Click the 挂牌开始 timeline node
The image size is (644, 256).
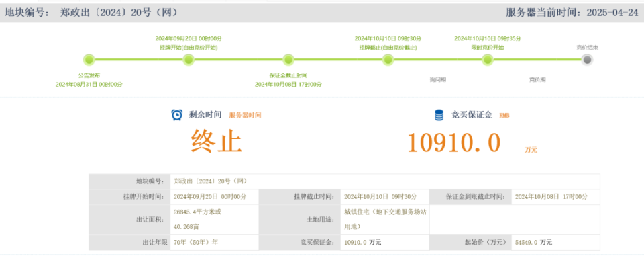click(189, 60)
